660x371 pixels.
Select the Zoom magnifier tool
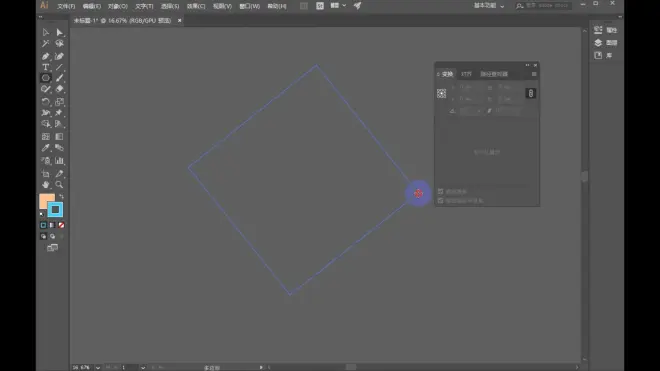point(59,184)
